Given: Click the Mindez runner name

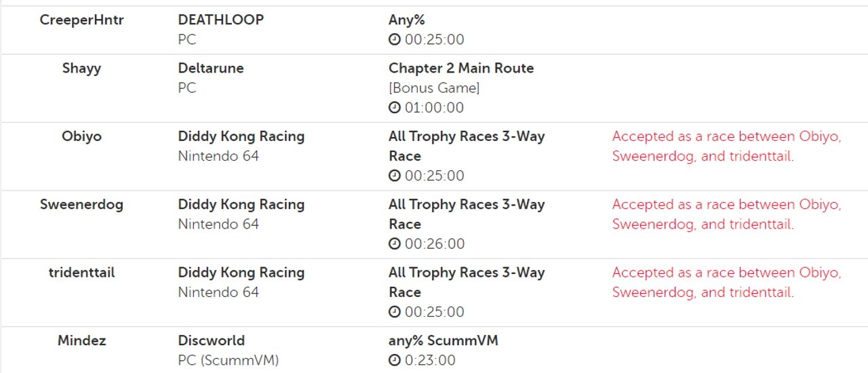Looking at the screenshot, I should [x=82, y=340].
